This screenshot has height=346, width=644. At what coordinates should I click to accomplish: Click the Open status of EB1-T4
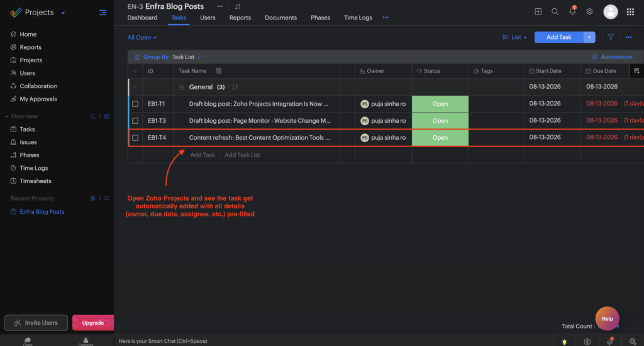[440, 138]
